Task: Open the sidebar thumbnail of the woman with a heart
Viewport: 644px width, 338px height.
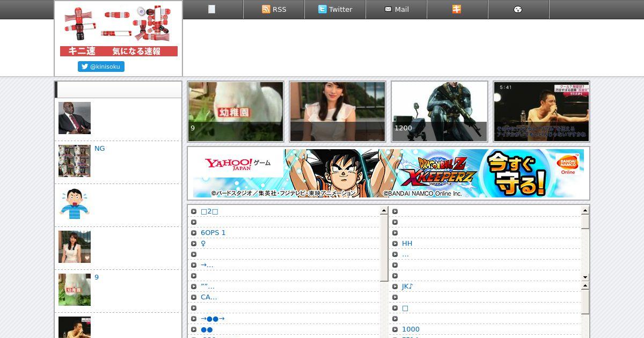Action: 75,247
